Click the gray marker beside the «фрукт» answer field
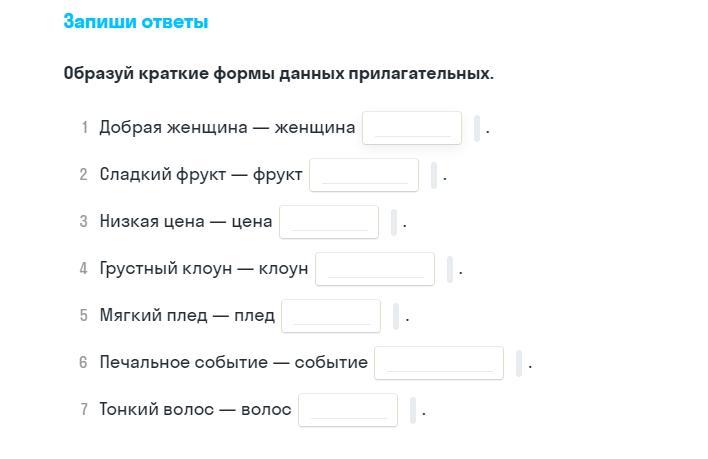Screen dimensions: 708x459 434,175
